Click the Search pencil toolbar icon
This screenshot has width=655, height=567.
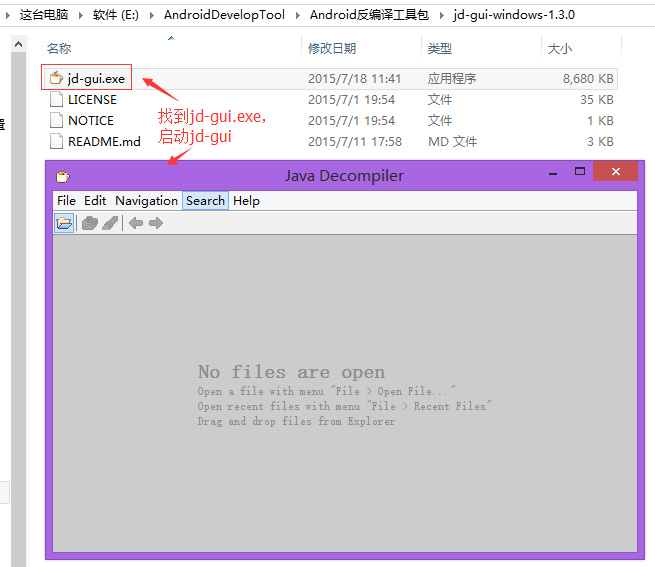tap(110, 223)
